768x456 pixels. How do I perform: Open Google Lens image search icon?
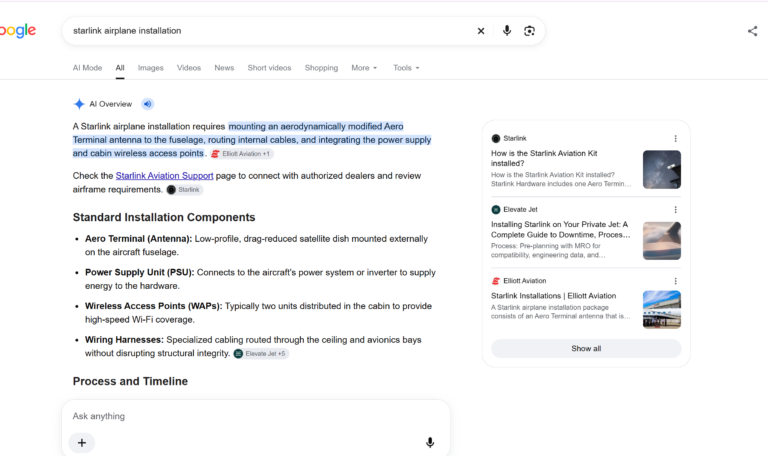[529, 31]
